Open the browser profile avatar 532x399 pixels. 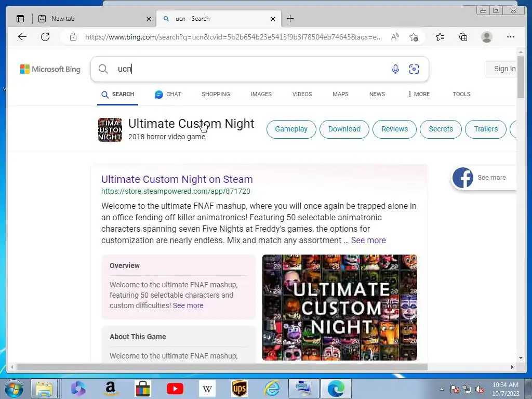coord(486,37)
